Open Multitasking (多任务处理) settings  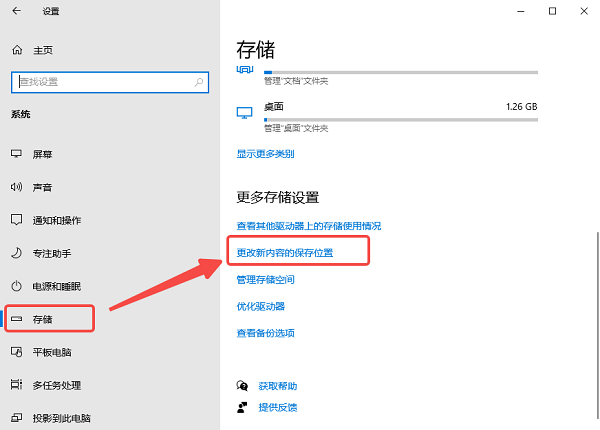pos(57,385)
